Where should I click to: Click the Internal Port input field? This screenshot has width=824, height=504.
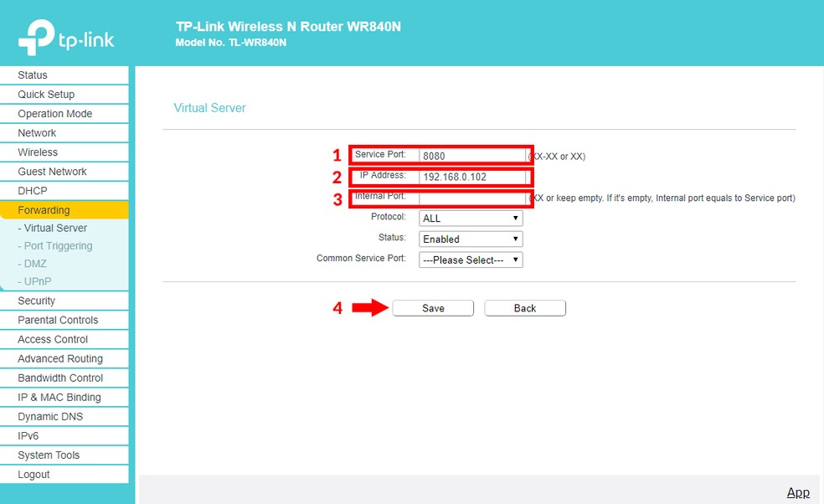[472, 198]
